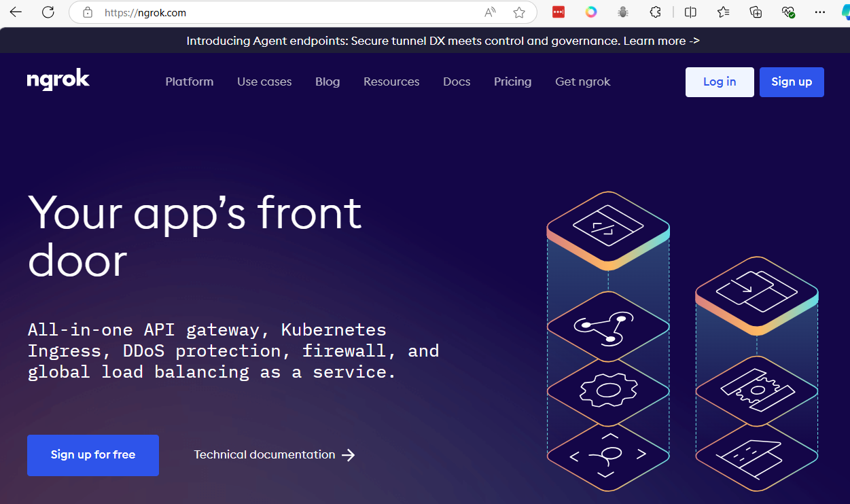This screenshot has width=850, height=504.
Task: Toggle Split screen view icon
Action: [690, 12]
